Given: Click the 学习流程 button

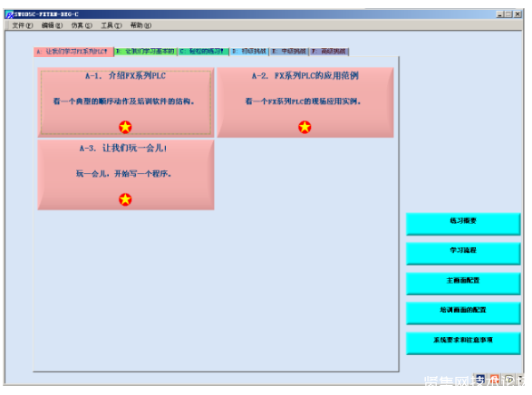Looking at the screenshot, I should pos(463,254).
